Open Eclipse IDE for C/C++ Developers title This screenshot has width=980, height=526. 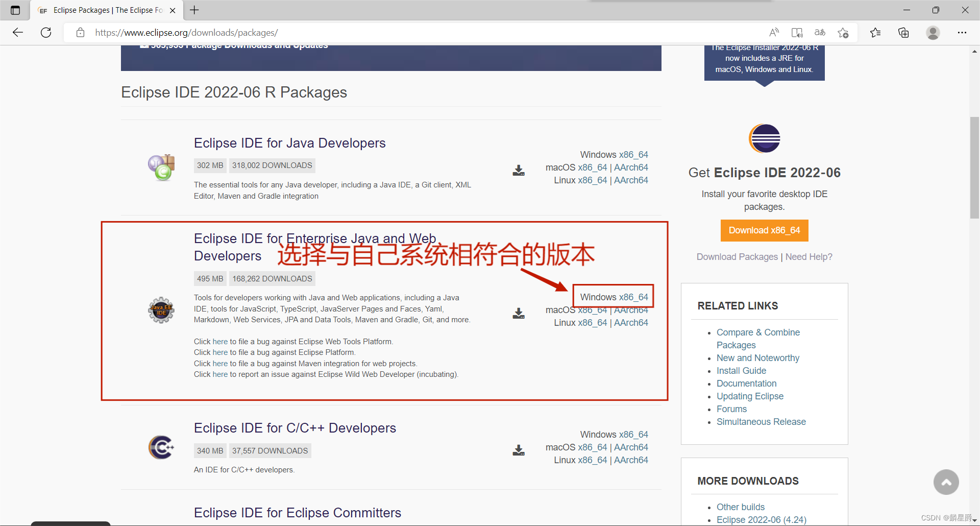[x=295, y=428]
